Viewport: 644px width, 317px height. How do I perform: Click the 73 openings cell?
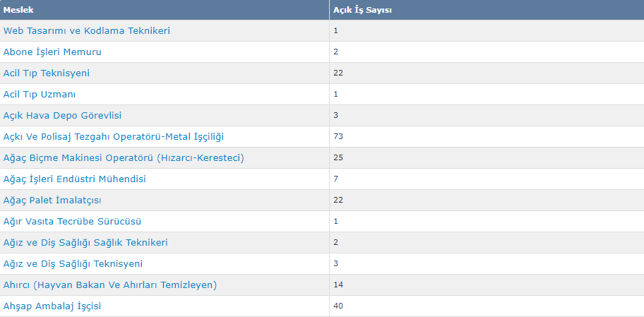pyautogui.click(x=487, y=137)
